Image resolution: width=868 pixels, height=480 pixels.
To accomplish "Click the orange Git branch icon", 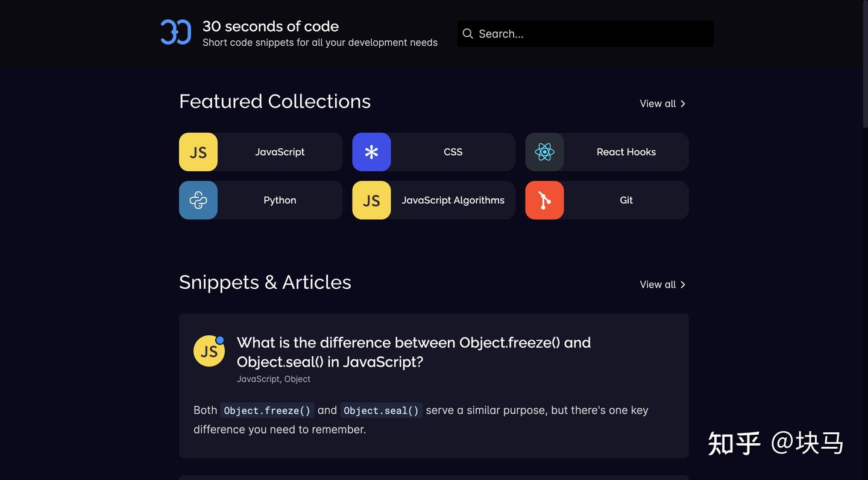I will click(x=544, y=200).
